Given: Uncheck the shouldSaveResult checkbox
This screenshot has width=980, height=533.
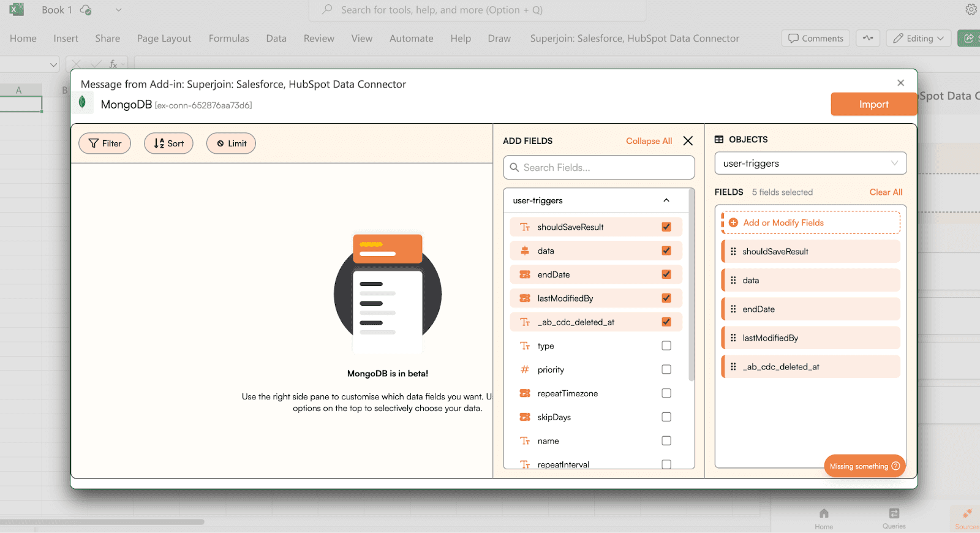Looking at the screenshot, I should (666, 227).
